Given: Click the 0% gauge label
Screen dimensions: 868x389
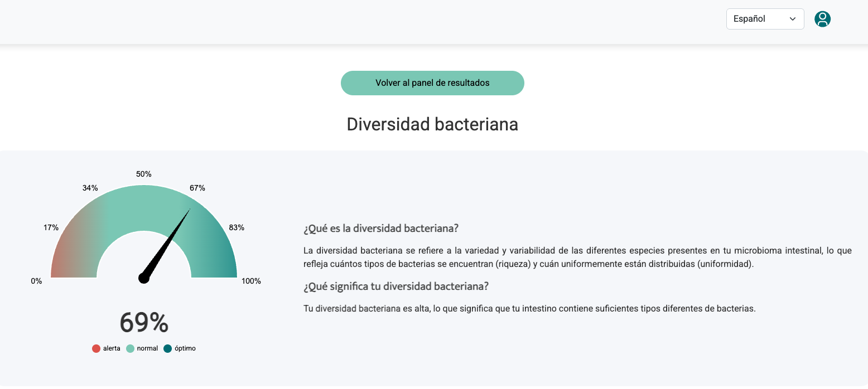Looking at the screenshot, I should click(36, 281).
